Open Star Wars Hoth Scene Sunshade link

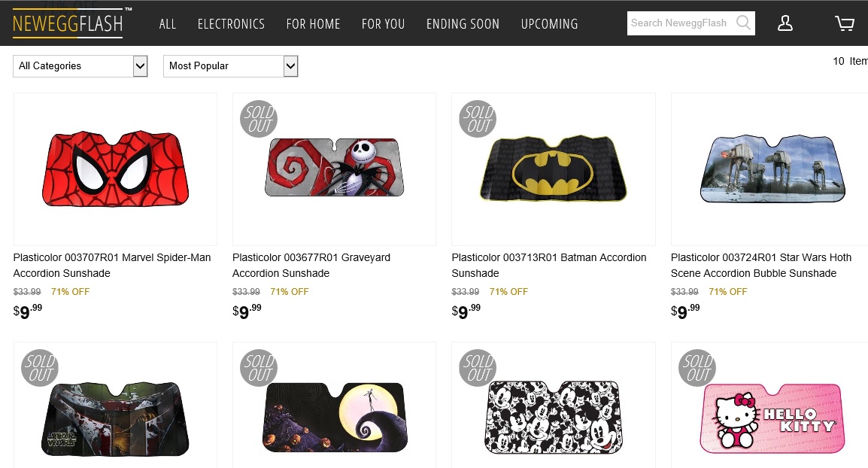coord(760,265)
